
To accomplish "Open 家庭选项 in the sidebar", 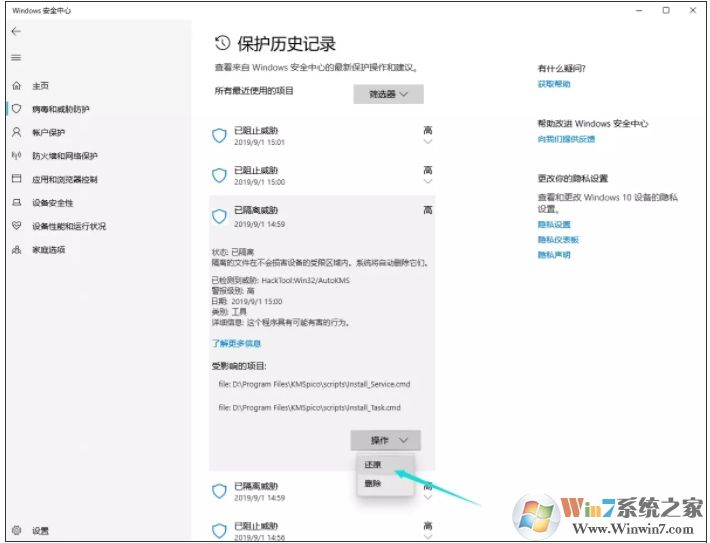I will point(48,250).
